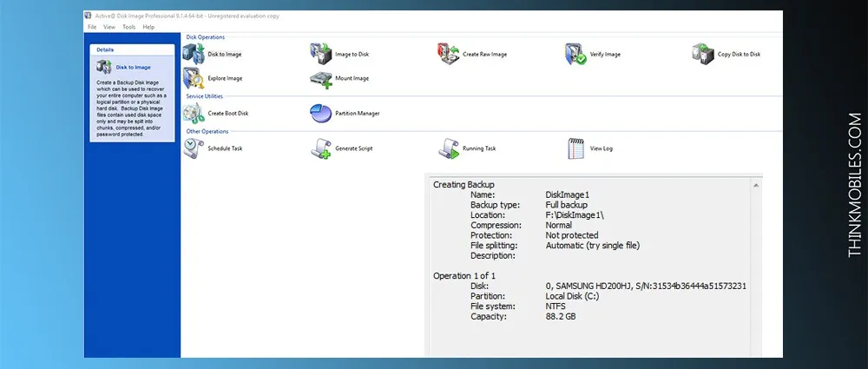
Task: Click the Explore Image label
Action: (x=226, y=78)
